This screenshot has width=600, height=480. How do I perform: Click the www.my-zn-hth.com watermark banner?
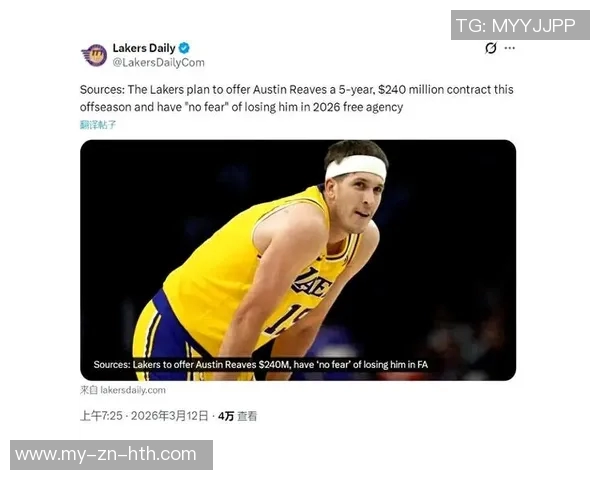point(111,455)
